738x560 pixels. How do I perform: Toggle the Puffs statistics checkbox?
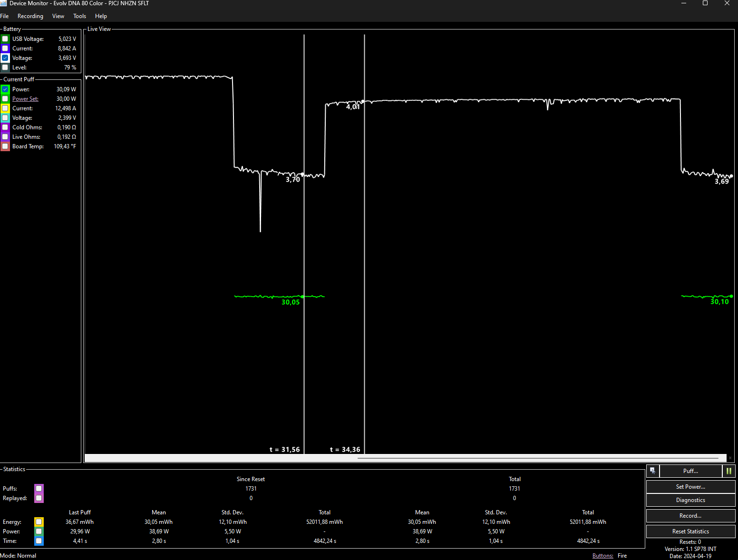(39, 489)
